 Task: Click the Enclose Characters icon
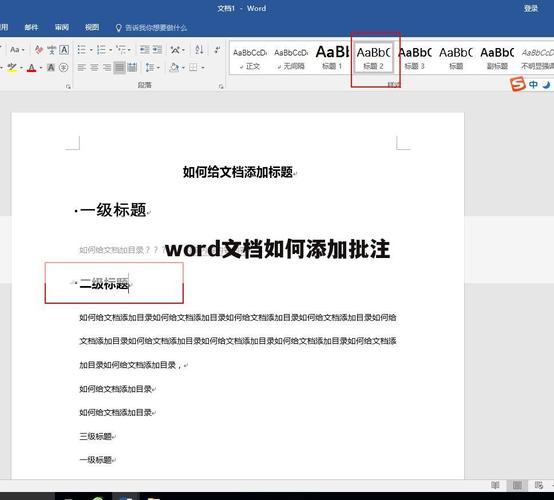point(64,67)
